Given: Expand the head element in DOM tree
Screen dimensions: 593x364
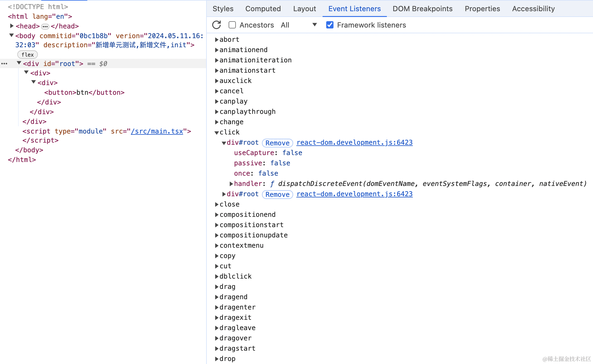Looking at the screenshot, I should click(12, 26).
